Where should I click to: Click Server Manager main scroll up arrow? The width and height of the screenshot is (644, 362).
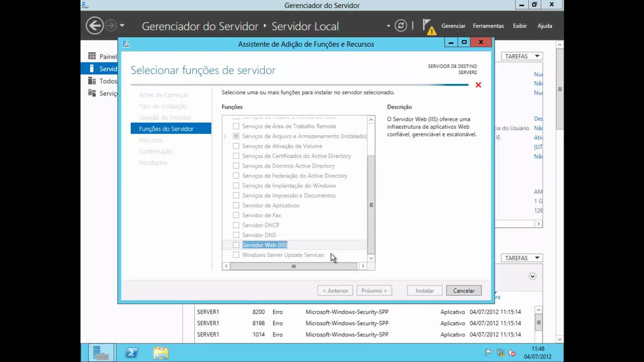tap(559, 45)
